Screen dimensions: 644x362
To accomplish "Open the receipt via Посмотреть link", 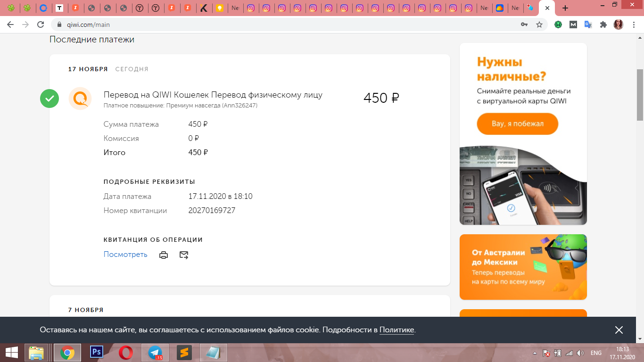I will [x=125, y=255].
